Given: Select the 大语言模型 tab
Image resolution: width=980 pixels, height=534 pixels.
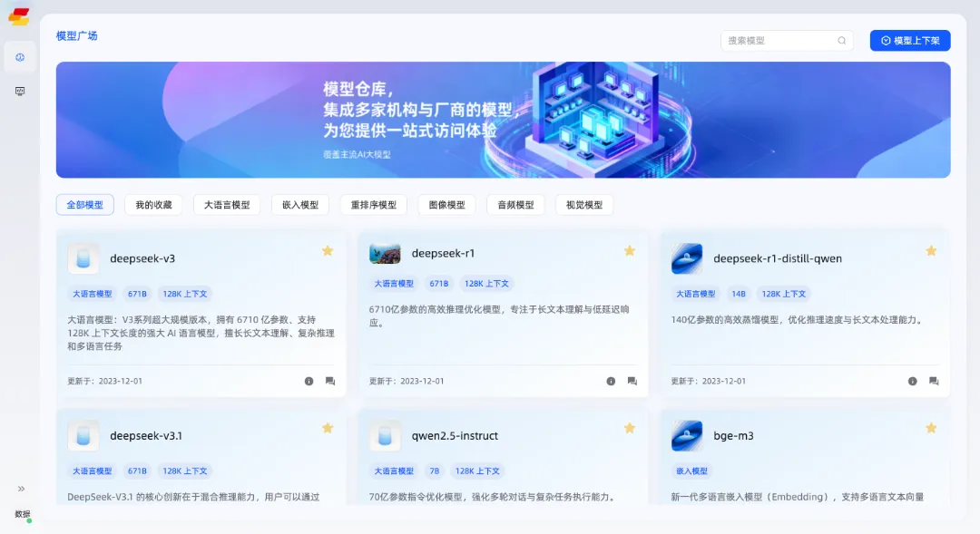Looking at the screenshot, I should pos(227,205).
